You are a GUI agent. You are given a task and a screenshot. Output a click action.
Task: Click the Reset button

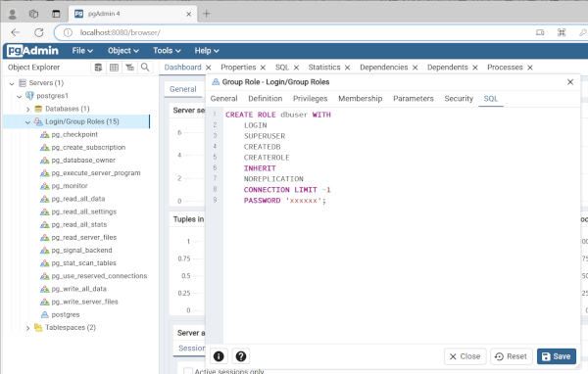(x=512, y=356)
